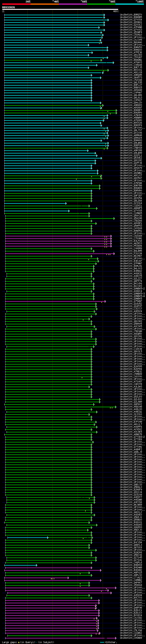
Task: Select hit label UniRef100_Q91VJ4
Action: click(131, 492)
